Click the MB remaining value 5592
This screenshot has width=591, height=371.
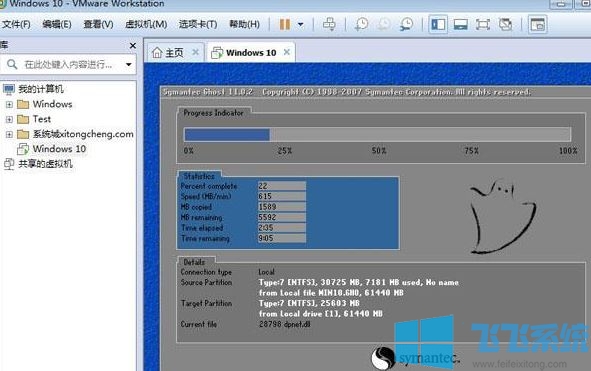[282, 217]
